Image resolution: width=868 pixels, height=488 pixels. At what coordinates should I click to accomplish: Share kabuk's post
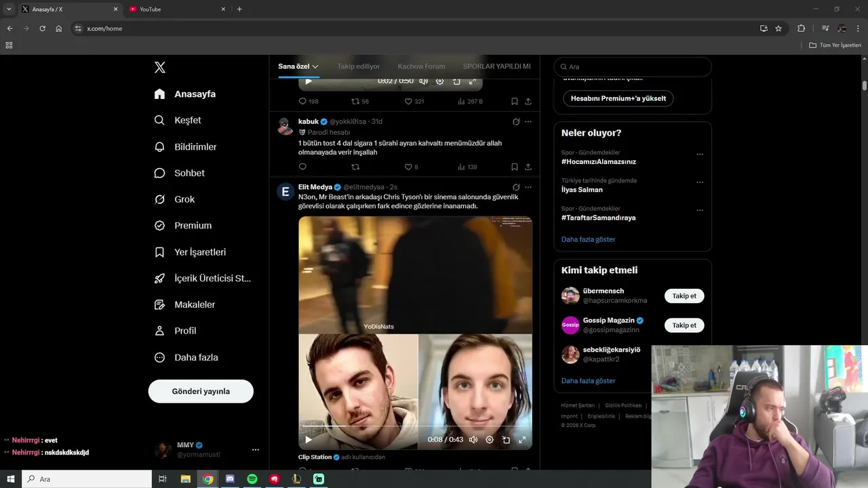(528, 167)
